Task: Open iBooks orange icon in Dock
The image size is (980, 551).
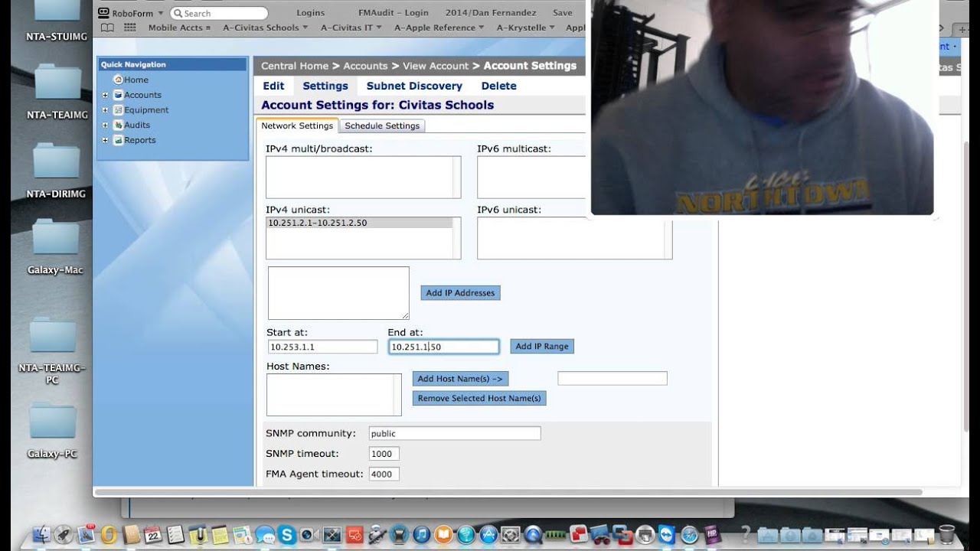Action: [x=443, y=535]
